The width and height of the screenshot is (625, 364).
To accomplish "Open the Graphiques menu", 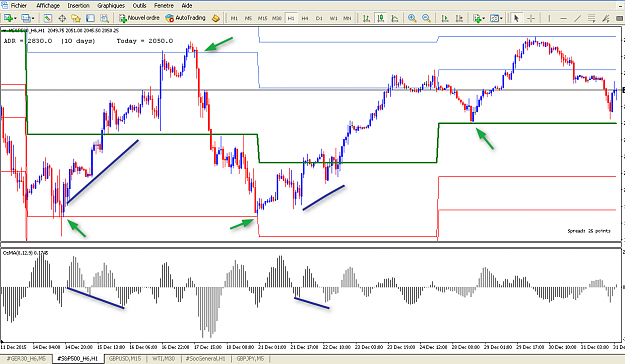I will [x=111, y=6].
